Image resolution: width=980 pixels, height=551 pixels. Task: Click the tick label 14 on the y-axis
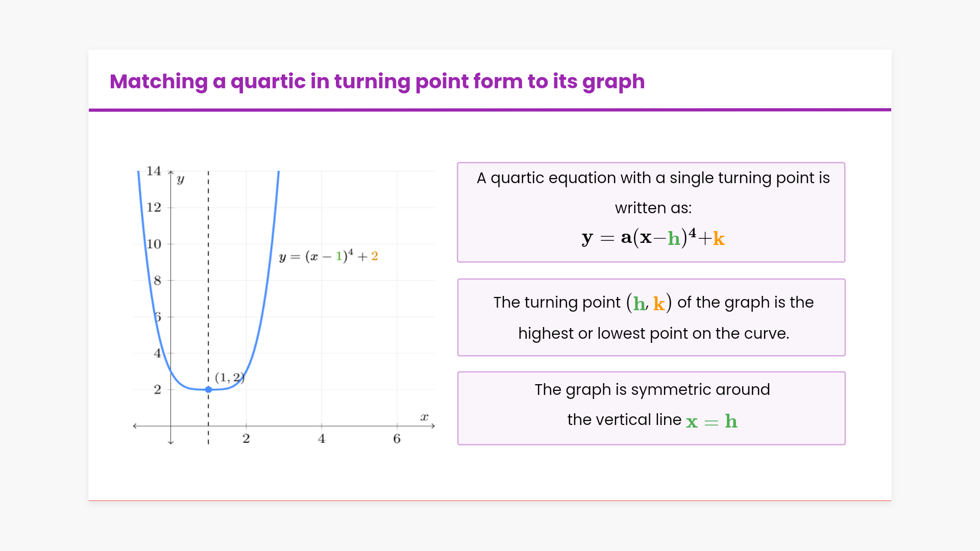(x=154, y=171)
